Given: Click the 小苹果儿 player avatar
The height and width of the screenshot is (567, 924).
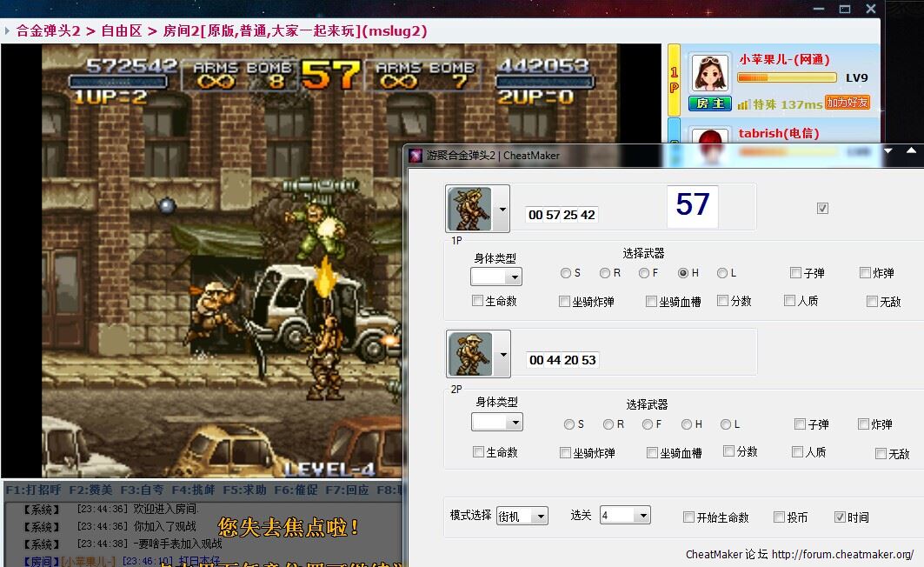Looking at the screenshot, I should pos(710,73).
